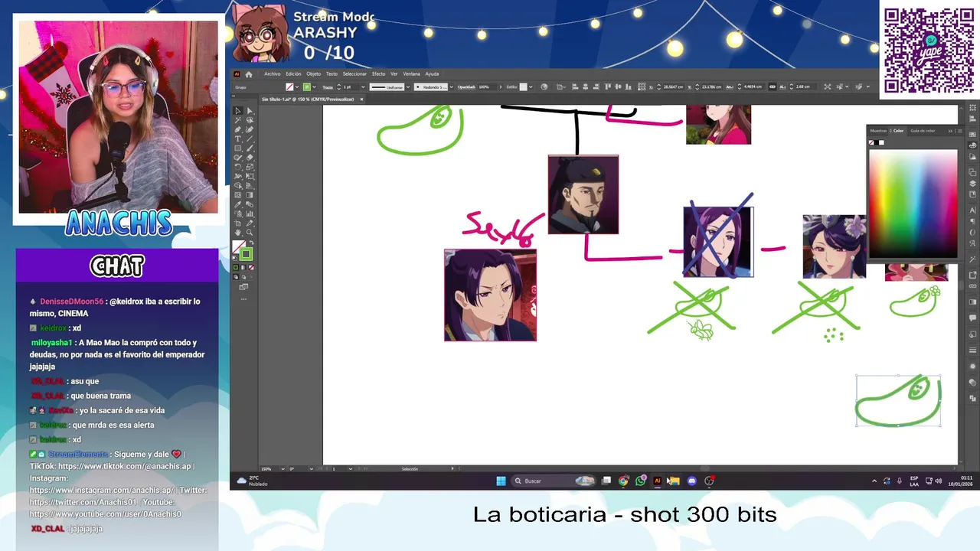Close the Sin título-1.ai document tab
The width and height of the screenshot is (980, 551).
point(361,99)
